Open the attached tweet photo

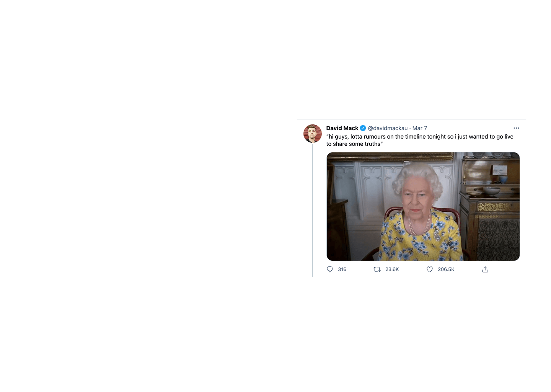click(x=423, y=207)
